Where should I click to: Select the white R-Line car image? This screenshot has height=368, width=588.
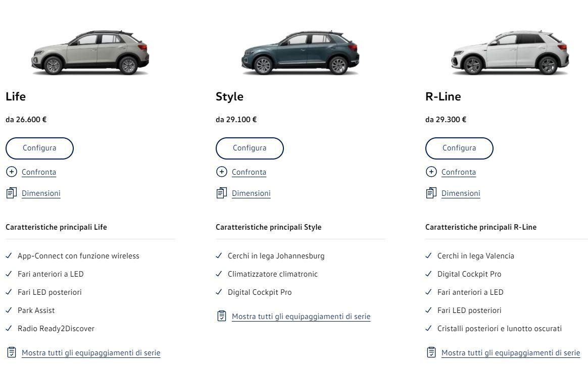pos(510,52)
